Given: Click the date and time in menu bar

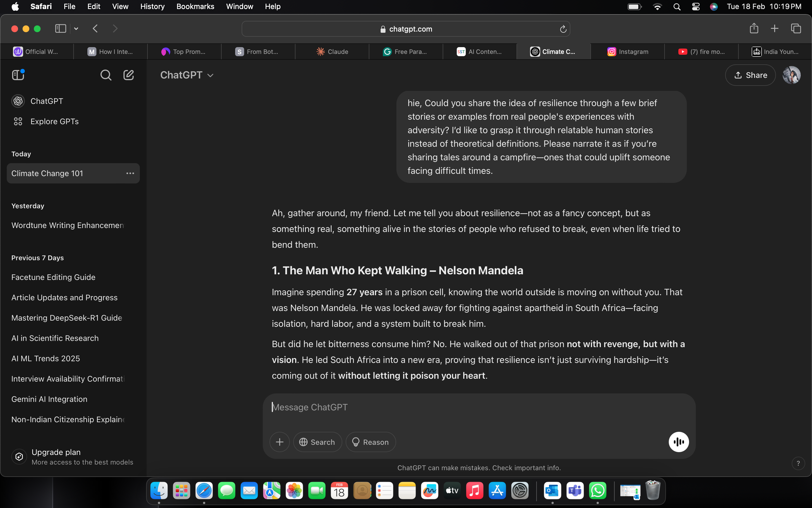Looking at the screenshot, I should point(764,7).
